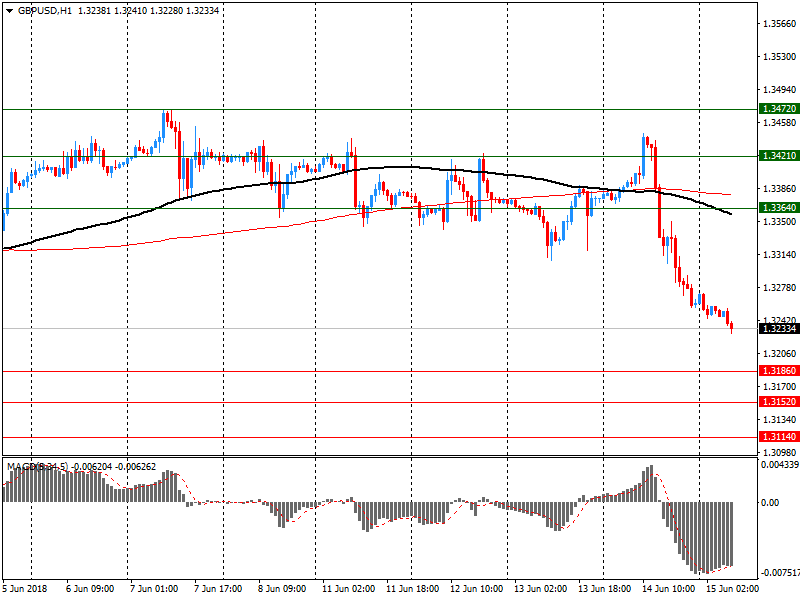The width and height of the screenshot is (800, 600).
Task: Click the 1.32060 price scale value
Action: (779, 354)
